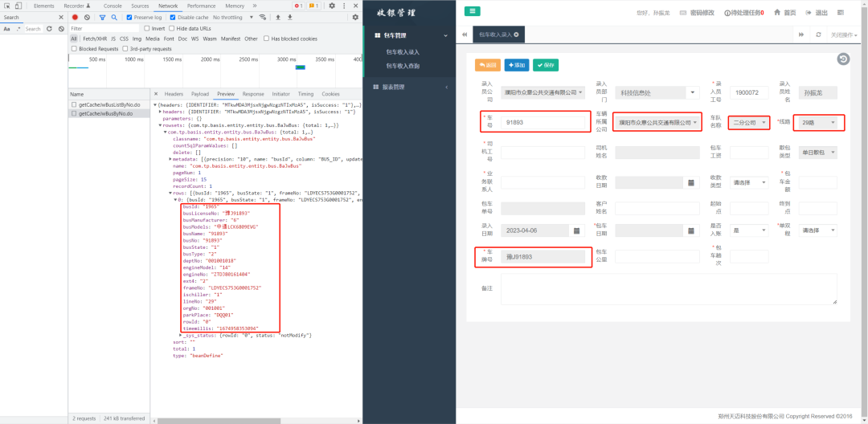Open the Sources tab

tap(140, 6)
